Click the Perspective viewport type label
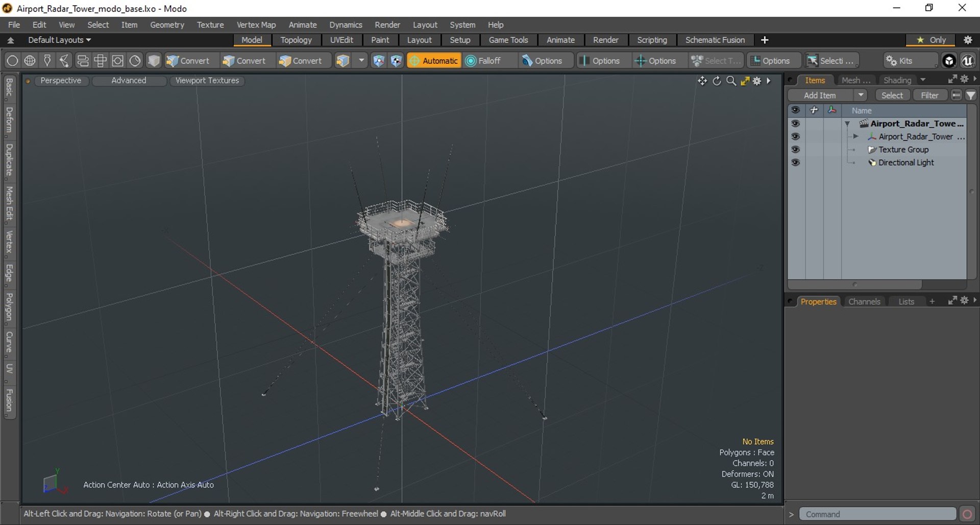 [61, 81]
